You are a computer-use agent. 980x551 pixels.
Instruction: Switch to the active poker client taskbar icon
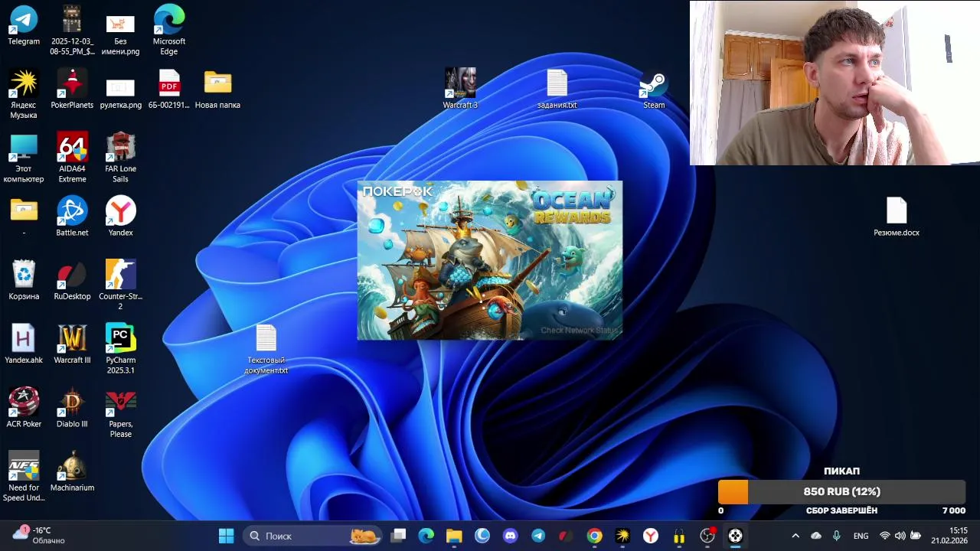coord(735,536)
